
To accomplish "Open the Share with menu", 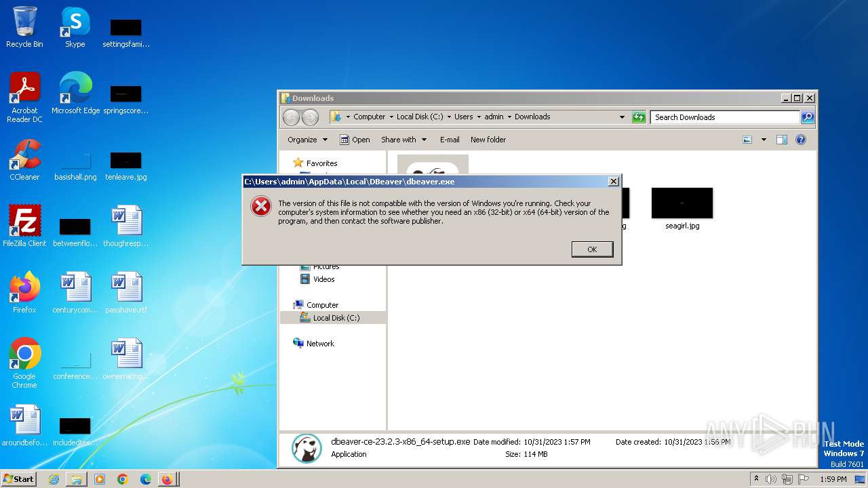I will pyautogui.click(x=403, y=140).
